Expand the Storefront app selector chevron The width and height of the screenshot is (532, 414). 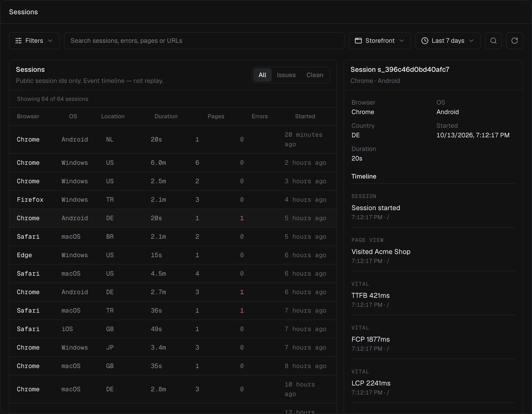click(x=402, y=41)
